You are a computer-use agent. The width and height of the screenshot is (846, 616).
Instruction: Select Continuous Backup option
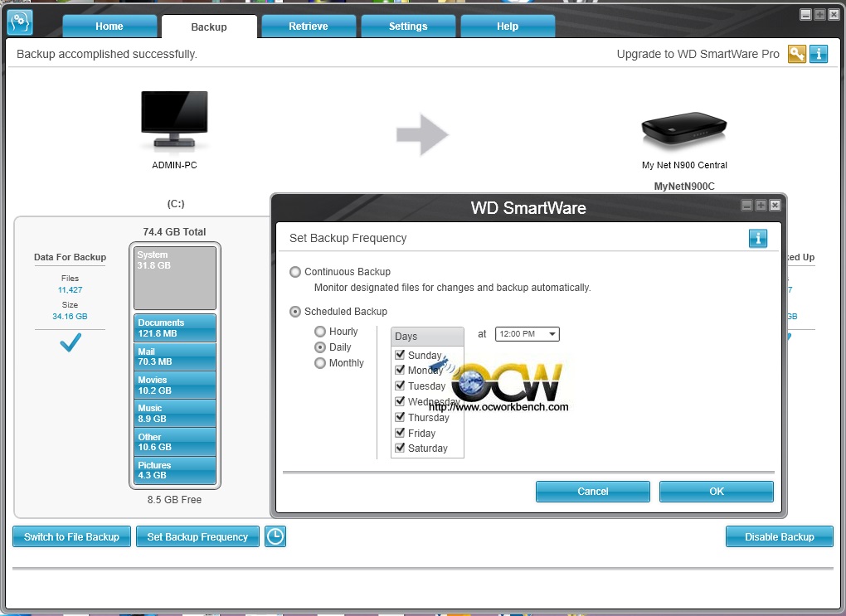point(295,272)
